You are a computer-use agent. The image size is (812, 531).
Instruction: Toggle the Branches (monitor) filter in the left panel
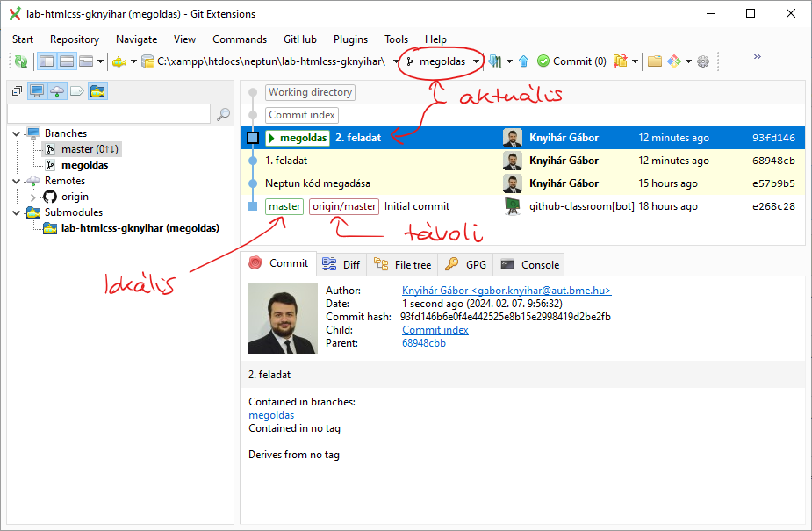tap(37, 91)
